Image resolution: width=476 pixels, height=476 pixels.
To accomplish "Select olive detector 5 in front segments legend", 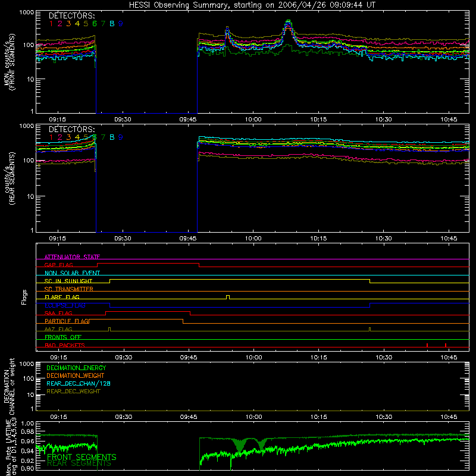I will pos(86,24).
